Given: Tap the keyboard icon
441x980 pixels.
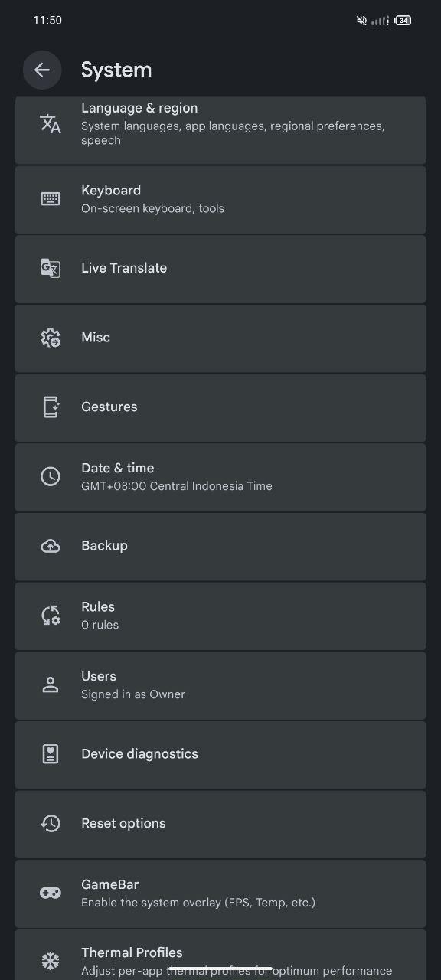Looking at the screenshot, I should click(51, 199).
